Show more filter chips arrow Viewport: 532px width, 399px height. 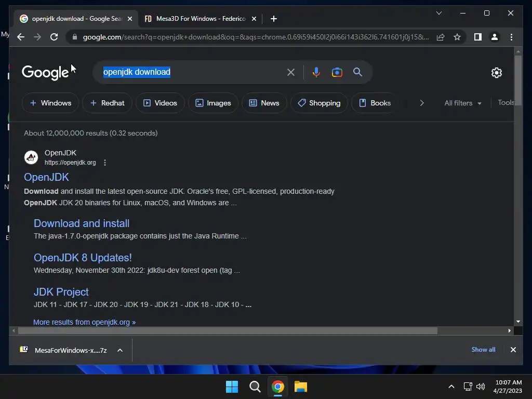click(x=422, y=103)
